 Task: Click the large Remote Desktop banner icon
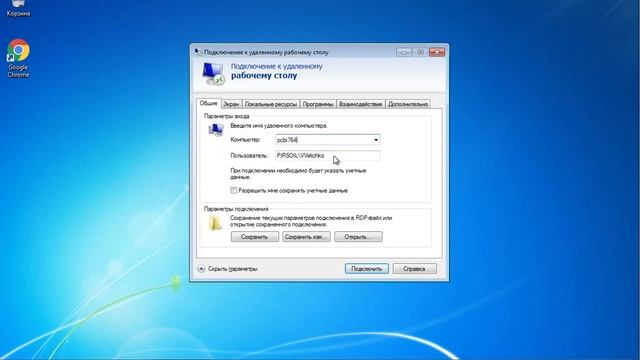[x=213, y=74]
